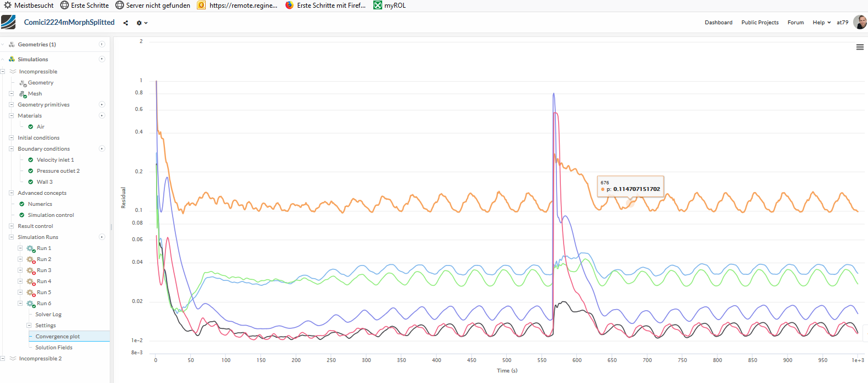Viewport: 868px width, 383px height.
Task: Select Velocity inlet 1 boundary condition
Action: 55,160
